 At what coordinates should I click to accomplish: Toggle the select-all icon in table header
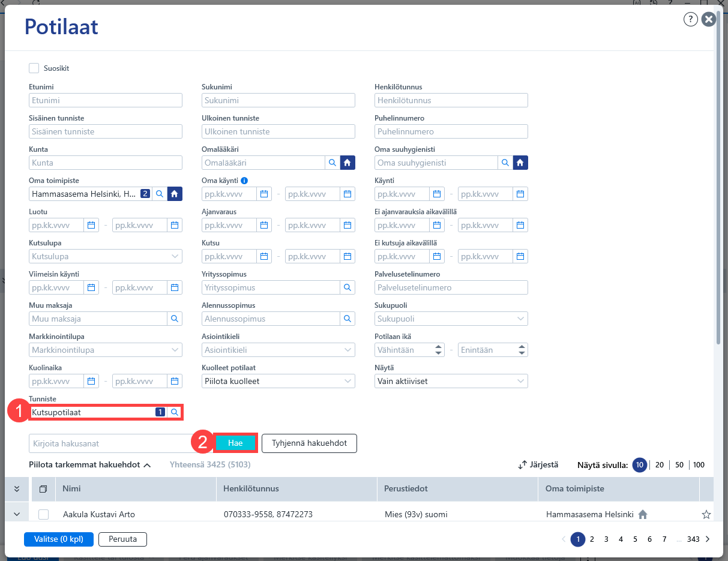(x=43, y=489)
